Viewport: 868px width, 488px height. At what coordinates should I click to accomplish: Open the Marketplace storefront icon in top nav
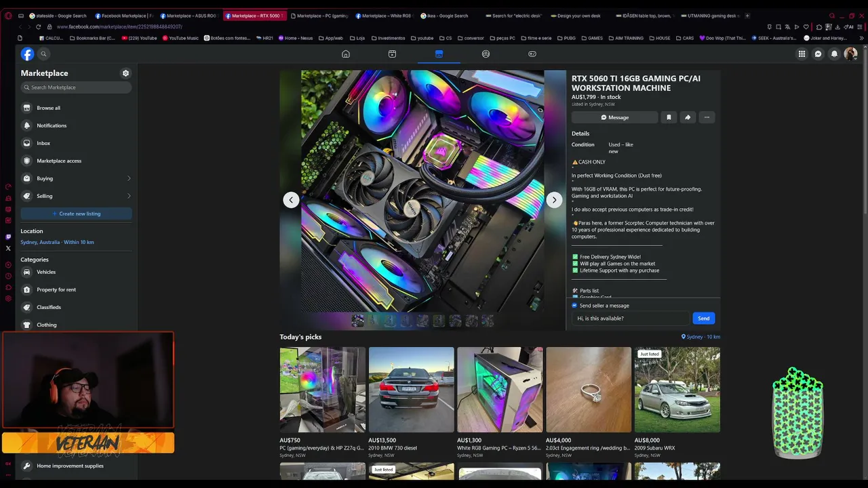tap(439, 54)
